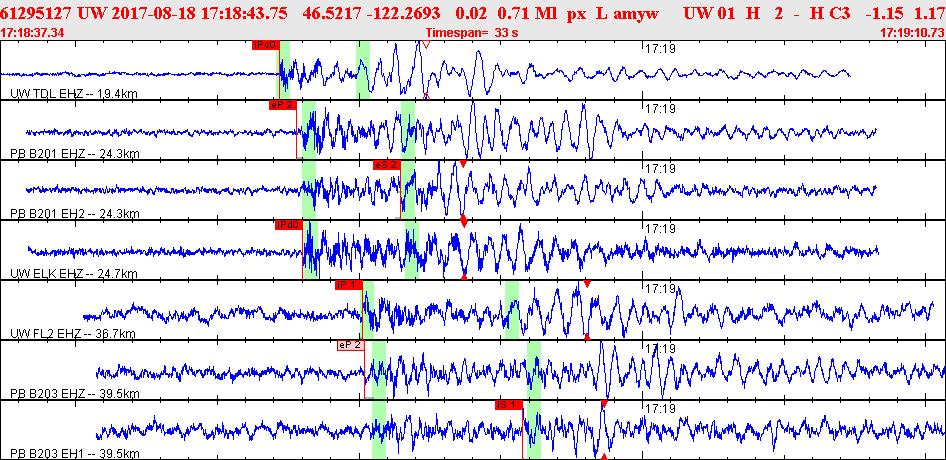
Task: Select the red amplitude triangle atop B203 EH1 trace
Action: 603,403
